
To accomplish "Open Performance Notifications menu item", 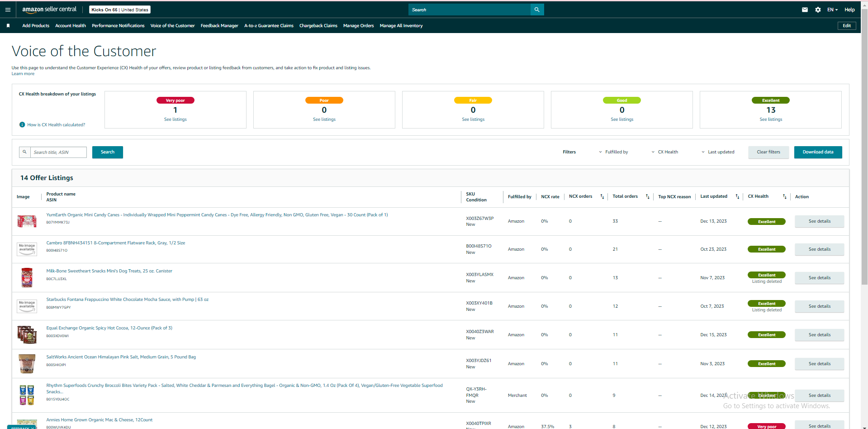I will click(118, 26).
